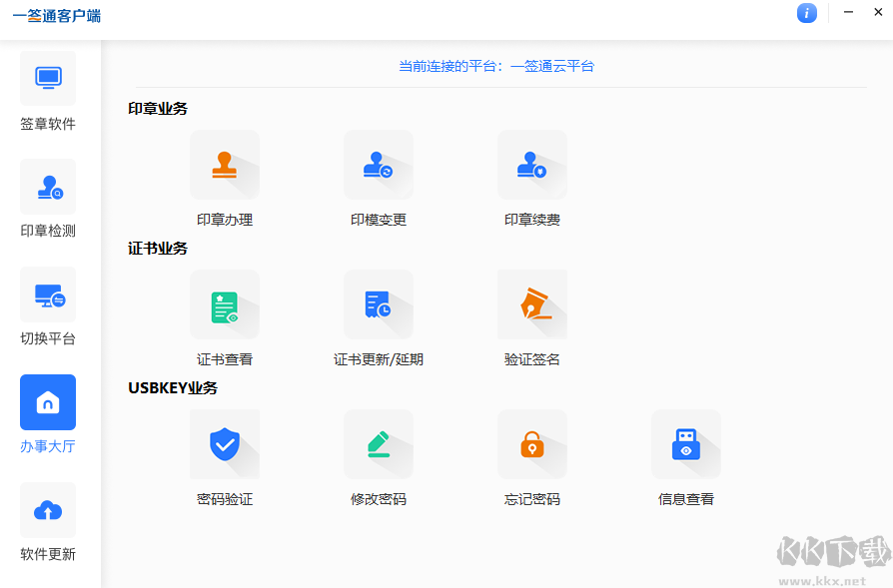Click the 软件更新 cloud upload icon
The height and width of the screenshot is (588, 893).
48,510
